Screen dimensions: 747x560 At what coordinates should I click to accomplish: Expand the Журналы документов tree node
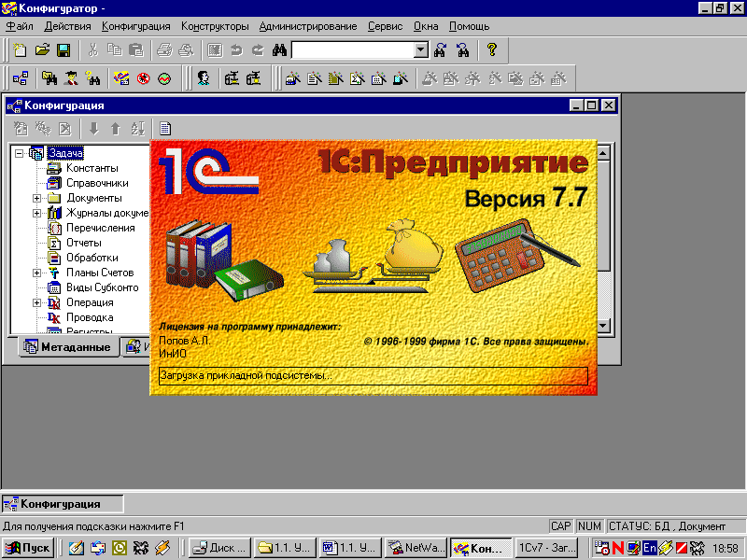click(x=36, y=213)
